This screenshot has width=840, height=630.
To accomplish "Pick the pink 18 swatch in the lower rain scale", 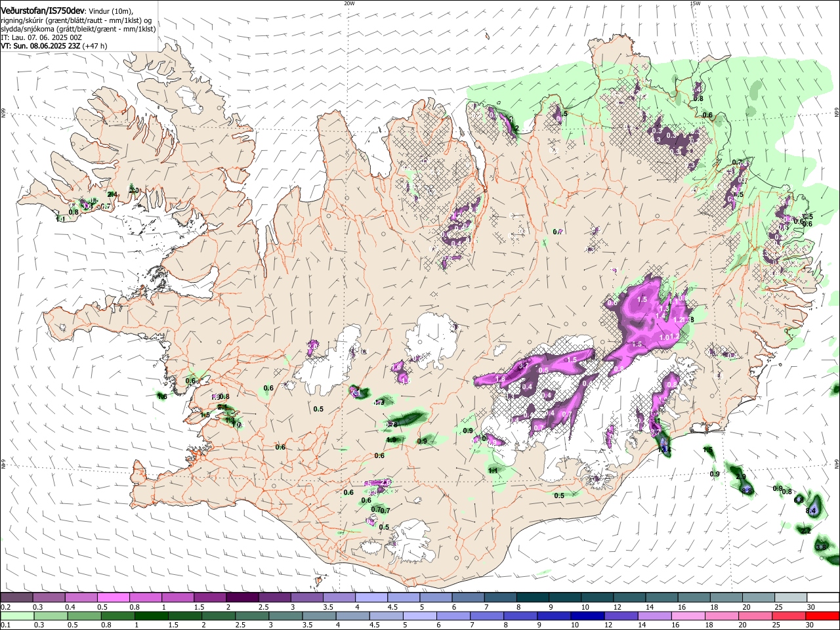I will pyautogui.click(x=723, y=616).
